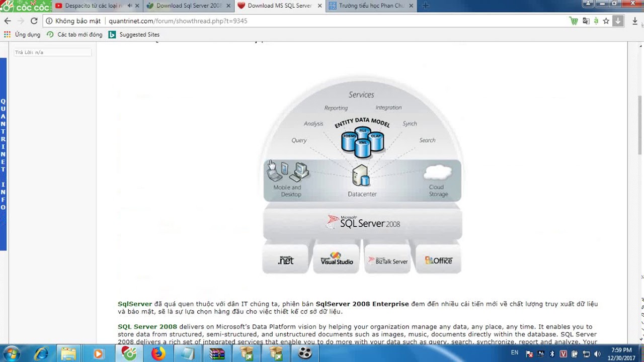This screenshot has width=644, height=362.
Task: Open the Ứng dụng apps shortcut
Action: coord(22,35)
